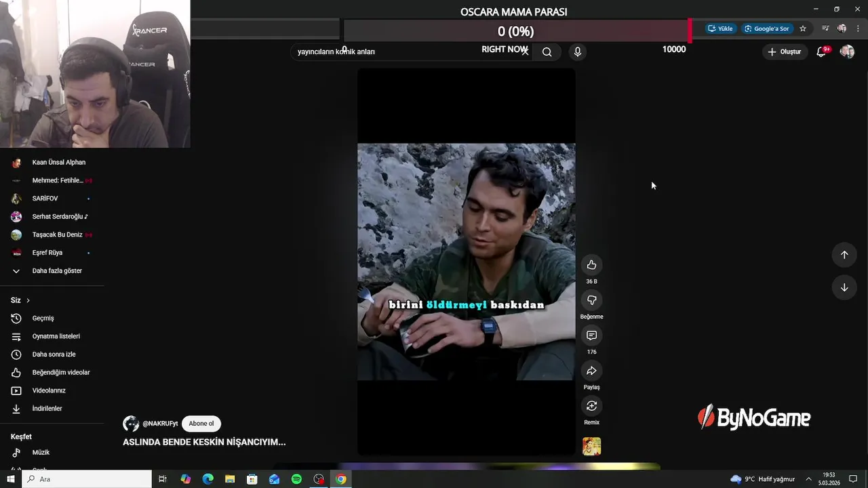Subscribe with the Abone ol button

pos(201,424)
